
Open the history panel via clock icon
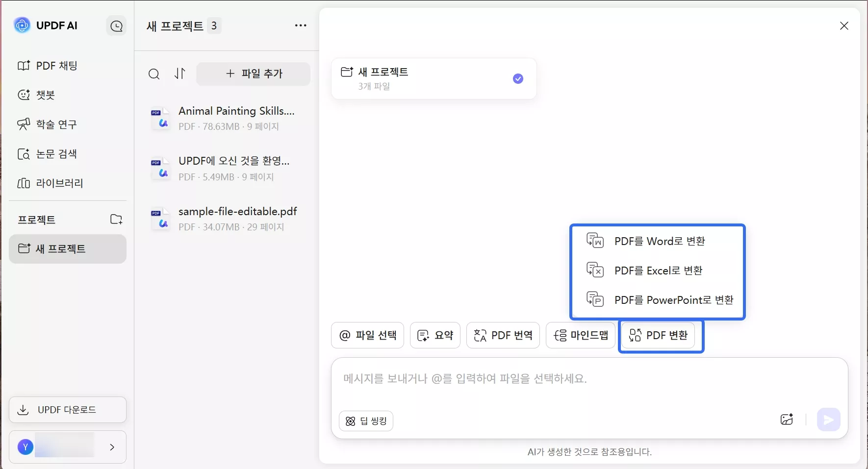pyautogui.click(x=116, y=25)
